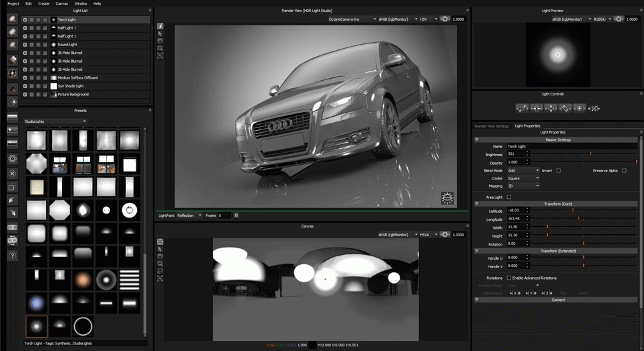Screen dimensions: 644x351
Task: Collapse the Master Settings section
Action: pyautogui.click(x=477, y=140)
